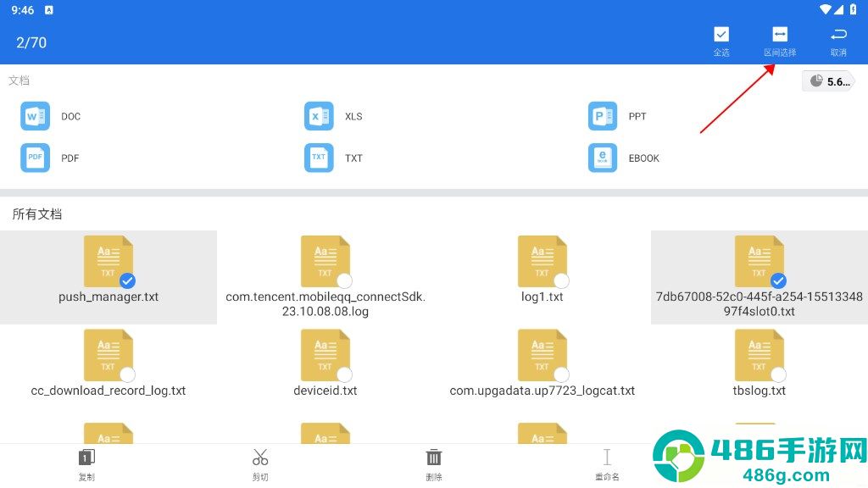The image size is (868, 488).
Task: Open the DOC document category icon
Action: pyautogui.click(x=35, y=116)
